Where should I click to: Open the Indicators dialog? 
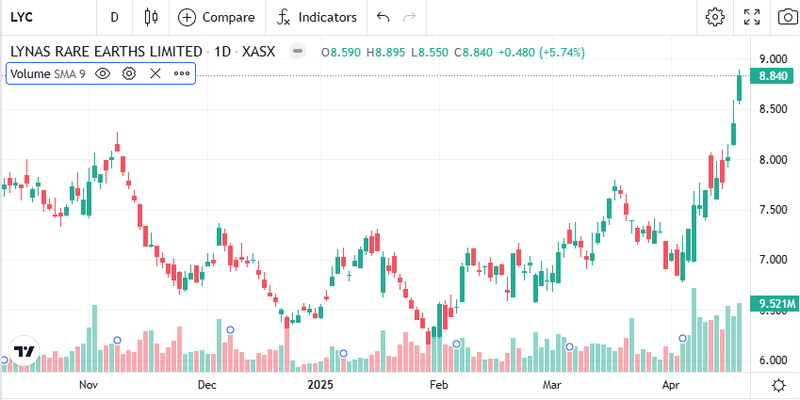tap(316, 17)
